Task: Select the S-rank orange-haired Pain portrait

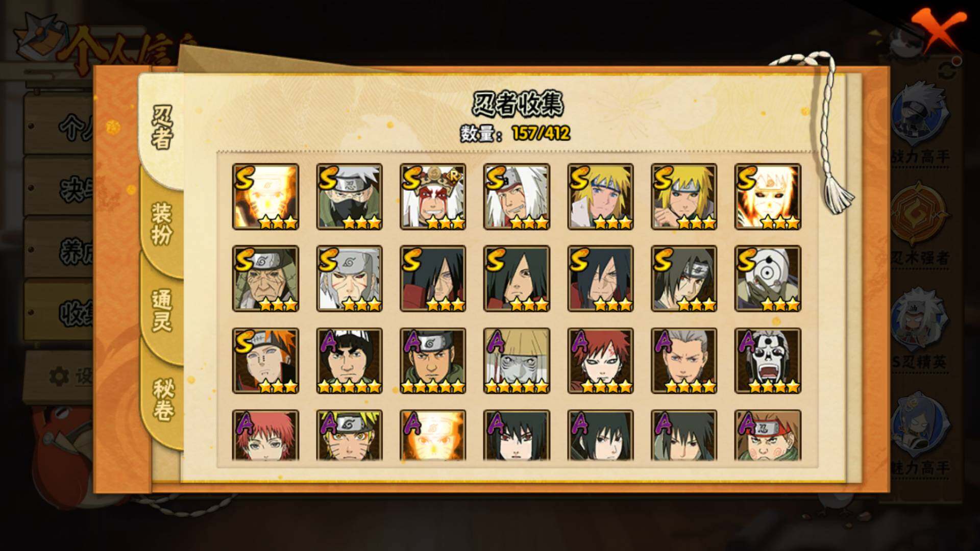Action: 265,361
